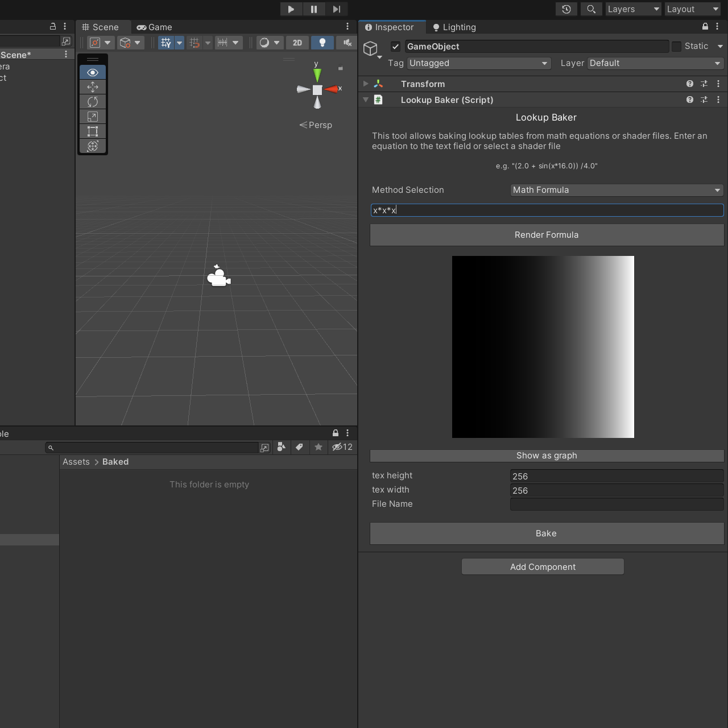Screen dimensions: 728x728
Task: Select the Scale tool in scene toolbar
Action: [x=93, y=117]
